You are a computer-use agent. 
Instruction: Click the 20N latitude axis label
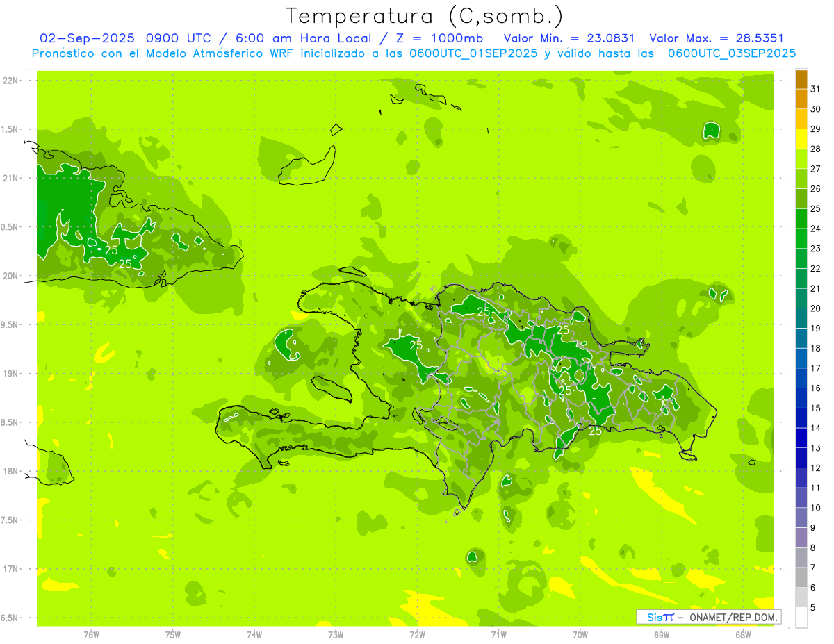11,276
